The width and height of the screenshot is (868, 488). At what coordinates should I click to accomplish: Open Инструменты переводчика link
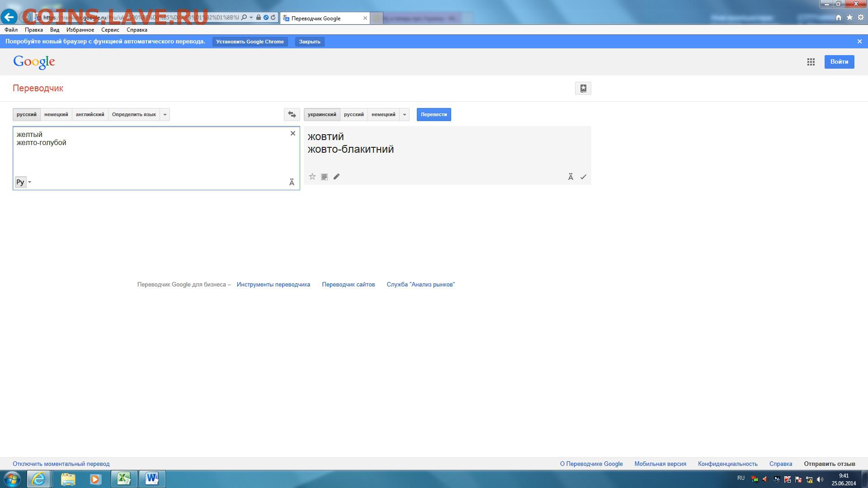pyautogui.click(x=274, y=284)
